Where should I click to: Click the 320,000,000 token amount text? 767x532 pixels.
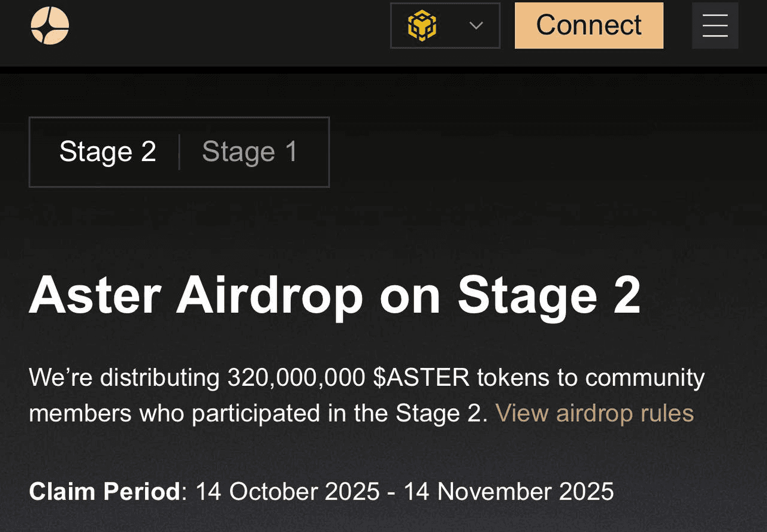pyautogui.click(x=296, y=378)
